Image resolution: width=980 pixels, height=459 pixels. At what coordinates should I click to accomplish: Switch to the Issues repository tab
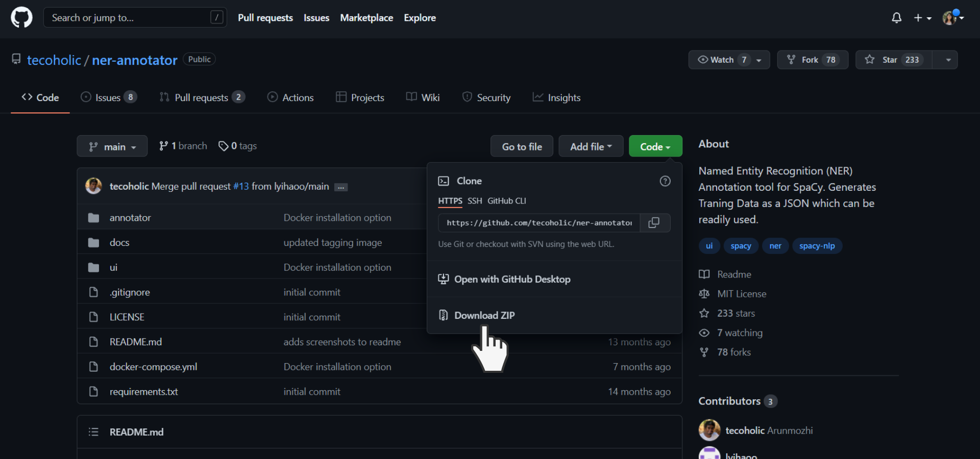(x=109, y=97)
